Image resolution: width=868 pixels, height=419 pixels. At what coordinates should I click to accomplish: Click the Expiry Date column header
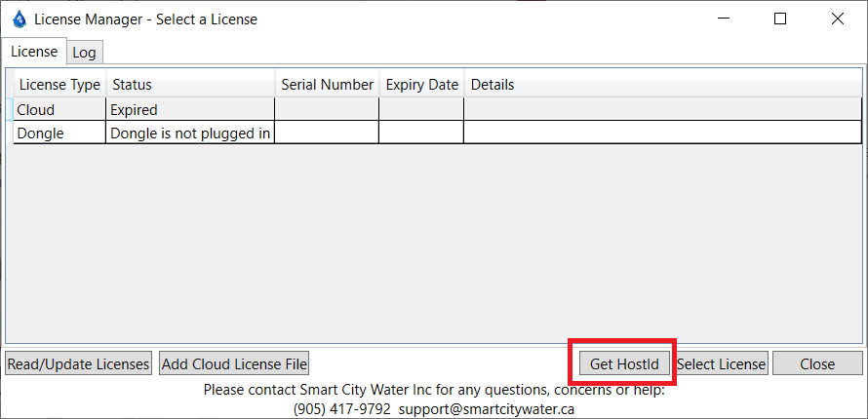click(x=421, y=85)
